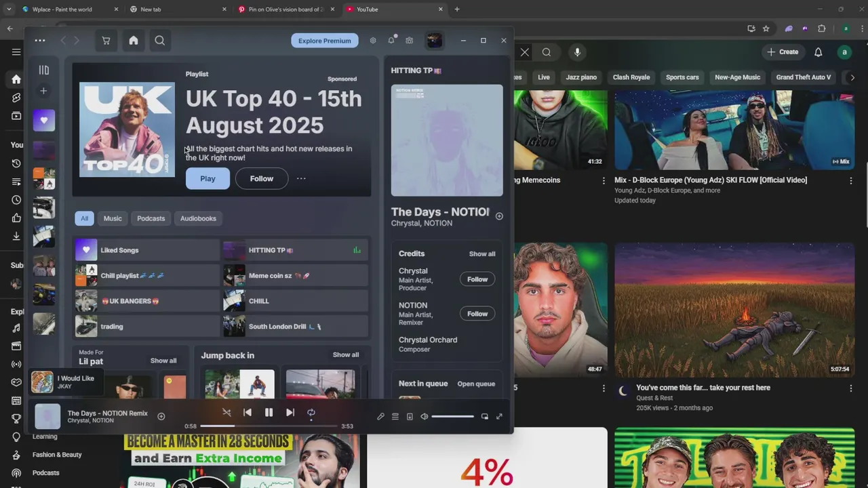Pause the current track

coord(269,412)
